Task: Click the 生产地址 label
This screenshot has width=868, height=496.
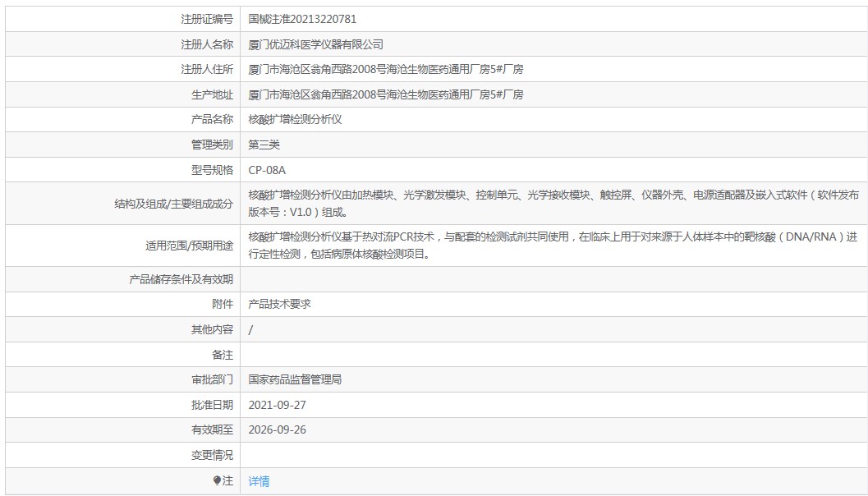Action: pos(212,94)
